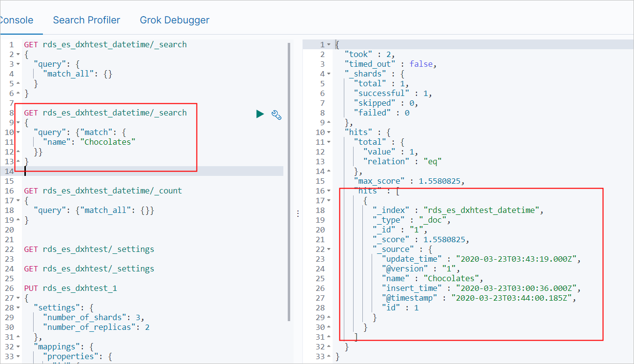Collapse the "mappings" block on line 32
This screenshot has height=364, width=634.
[x=18, y=347]
